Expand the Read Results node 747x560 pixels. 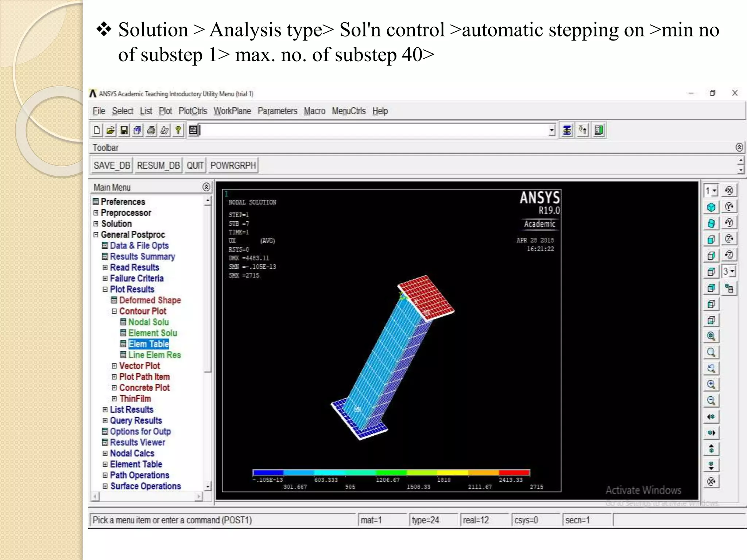click(x=105, y=267)
